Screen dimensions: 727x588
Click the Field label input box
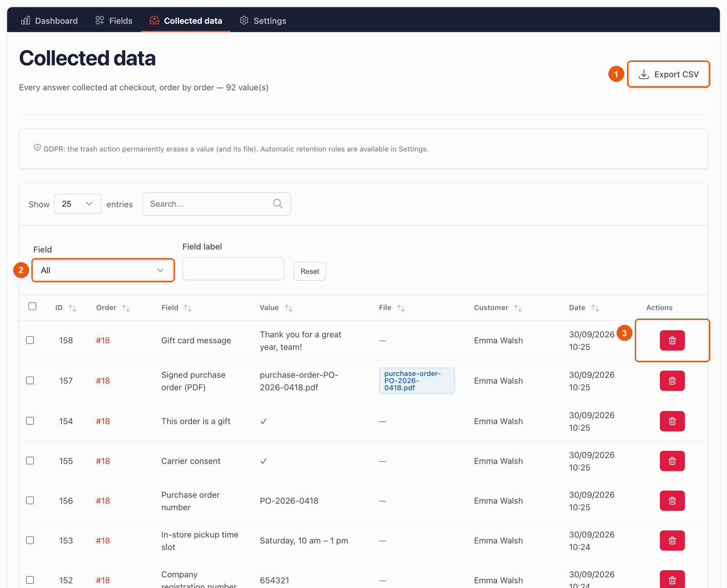click(x=233, y=269)
